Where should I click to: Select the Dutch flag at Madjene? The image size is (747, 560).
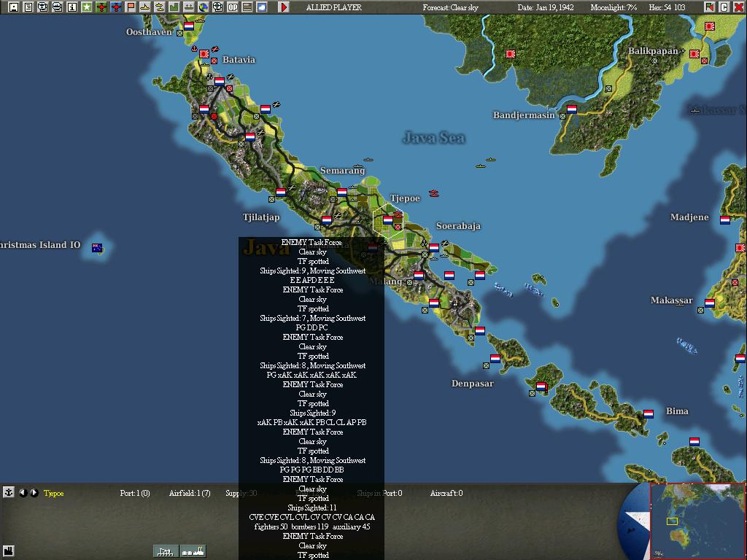pyautogui.click(x=724, y=220)
